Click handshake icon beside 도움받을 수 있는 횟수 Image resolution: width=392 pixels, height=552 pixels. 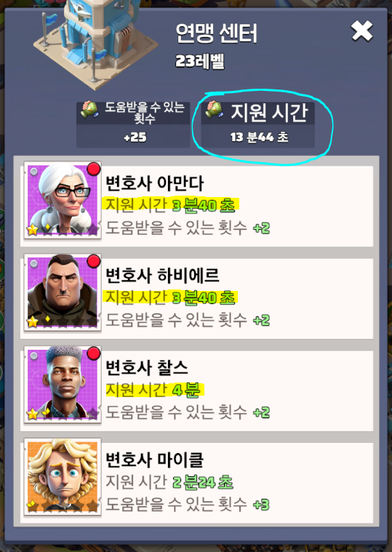pyautogui.click(x=89, y=110)
